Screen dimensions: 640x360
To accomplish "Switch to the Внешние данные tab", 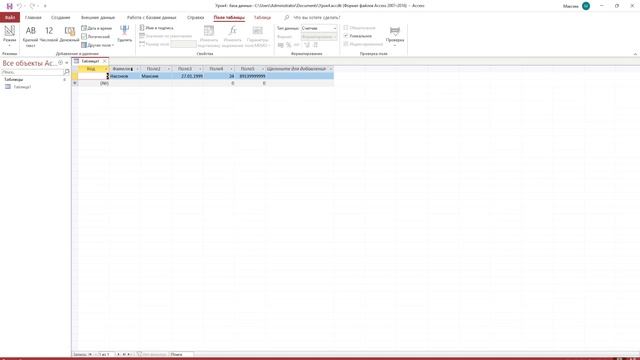I will 98,18.
